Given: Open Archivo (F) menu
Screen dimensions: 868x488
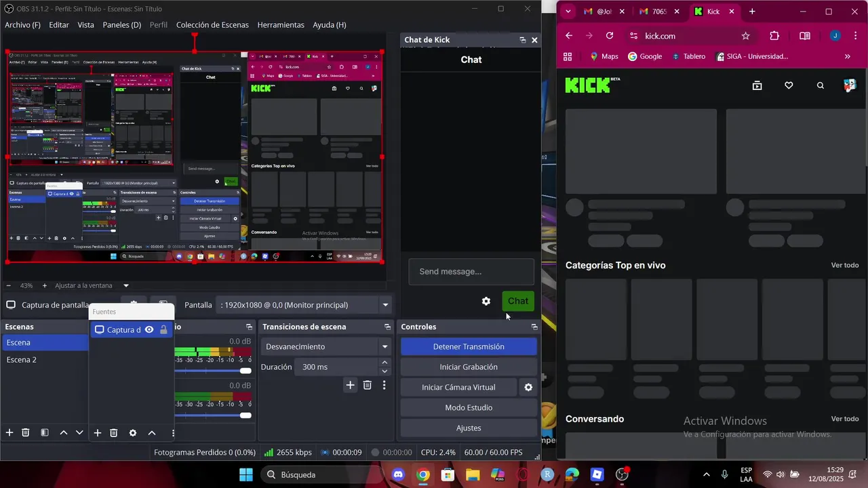Looking at the screenshot, I should click(22, 25).
